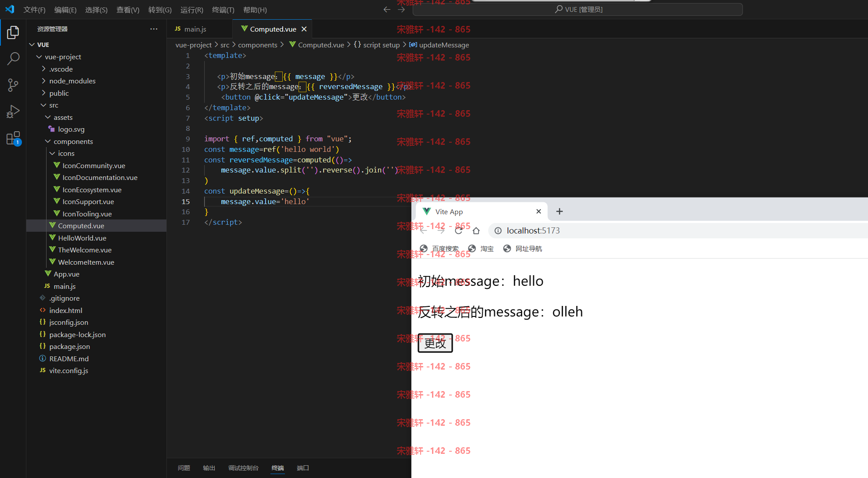Open the 选择(S) menu

[96, 10]
